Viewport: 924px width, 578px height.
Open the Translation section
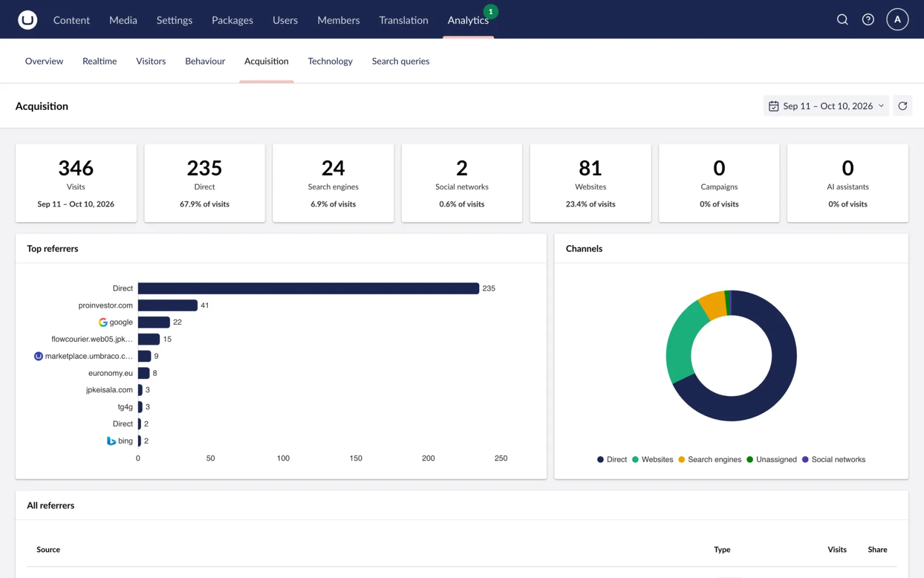click(404, 20)
